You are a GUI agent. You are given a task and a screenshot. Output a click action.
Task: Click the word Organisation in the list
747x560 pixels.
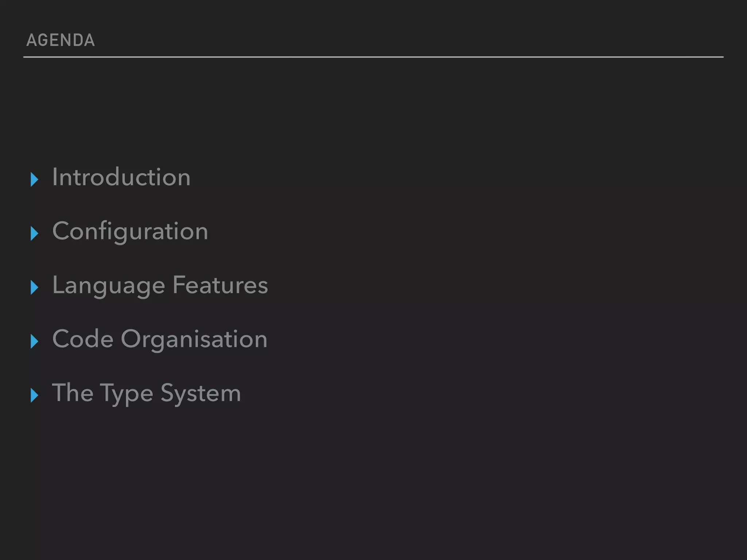tap(194, 339)
